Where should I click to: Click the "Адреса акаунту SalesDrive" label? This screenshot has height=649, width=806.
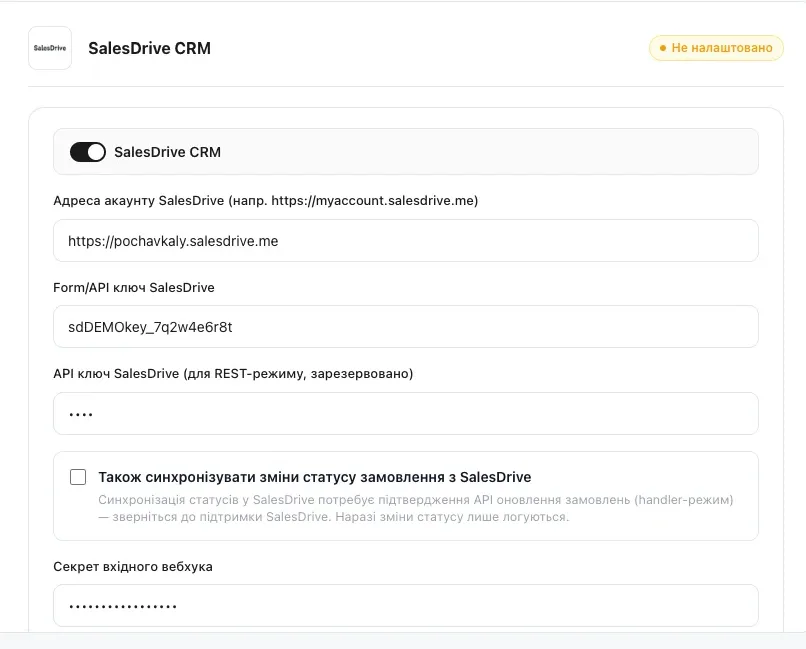tap(266, 200)
